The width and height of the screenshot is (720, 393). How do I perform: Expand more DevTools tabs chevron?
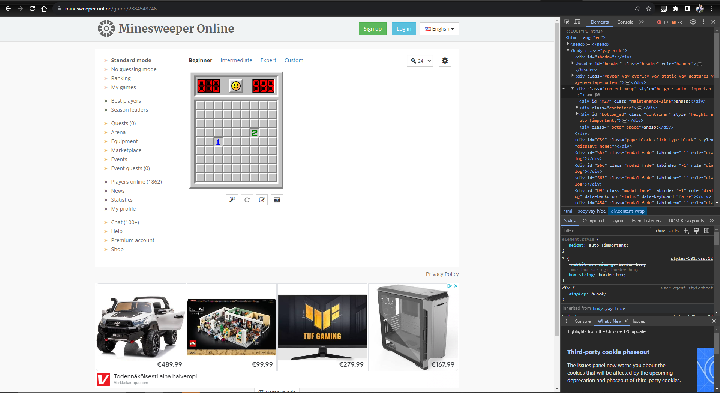tap(641, 22)
